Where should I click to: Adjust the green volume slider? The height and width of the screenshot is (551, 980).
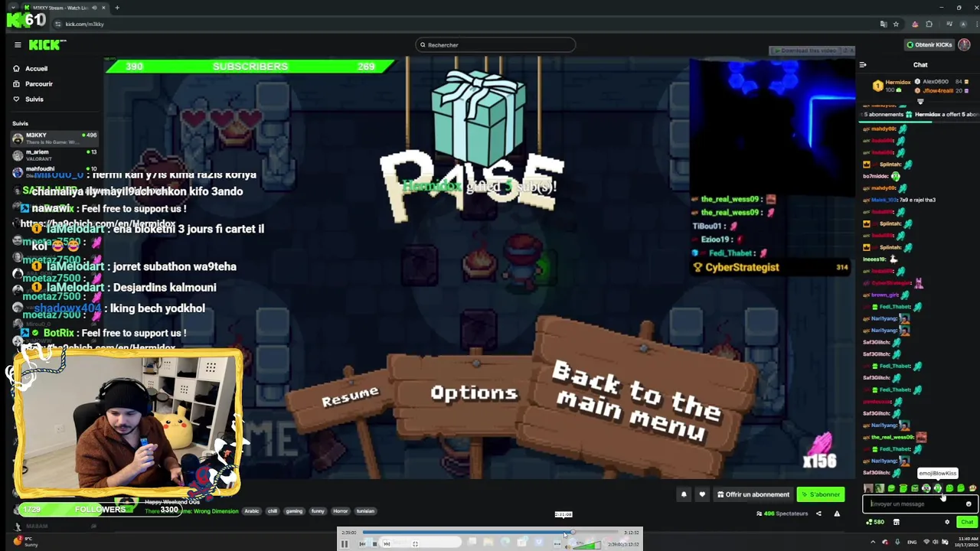586,544
